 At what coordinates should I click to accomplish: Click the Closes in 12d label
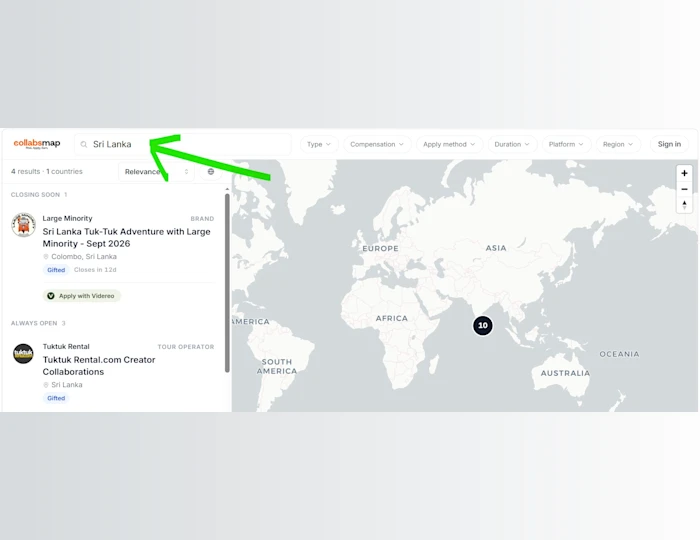pos(95,270)
